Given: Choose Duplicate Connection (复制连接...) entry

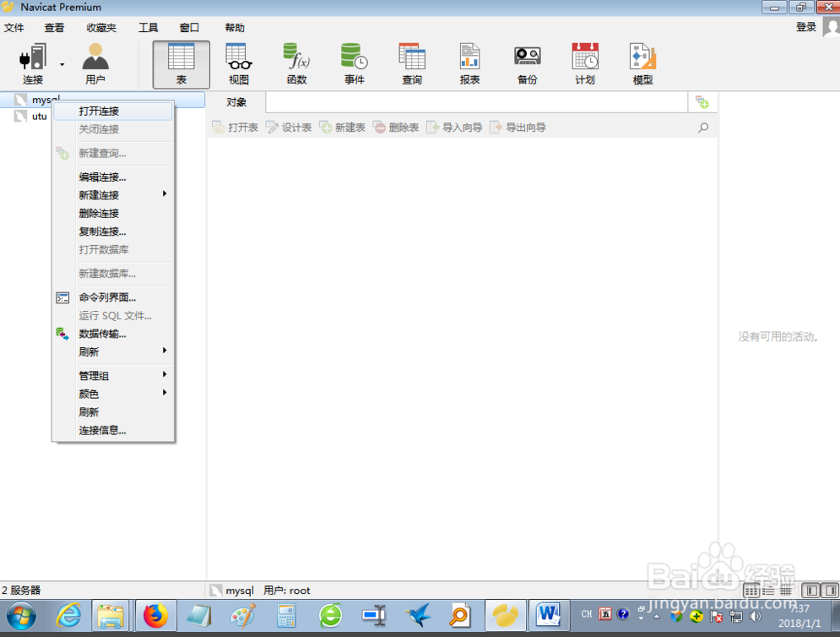Looking at the screenshot, I should (x=113, y=231).
